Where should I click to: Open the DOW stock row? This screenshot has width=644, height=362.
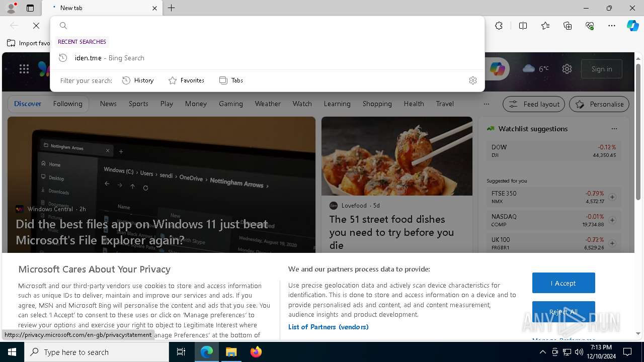[553, 151]
